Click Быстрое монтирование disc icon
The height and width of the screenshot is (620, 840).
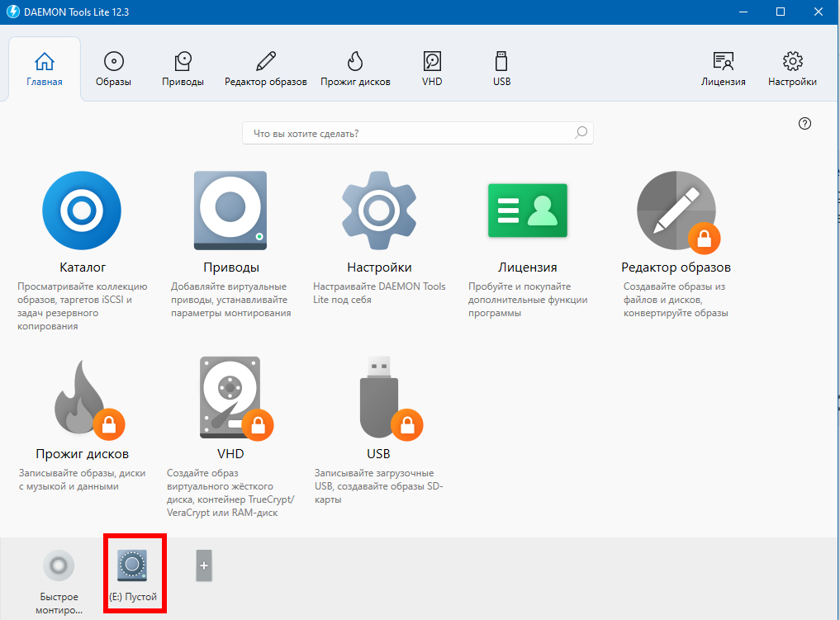[59, 566]
